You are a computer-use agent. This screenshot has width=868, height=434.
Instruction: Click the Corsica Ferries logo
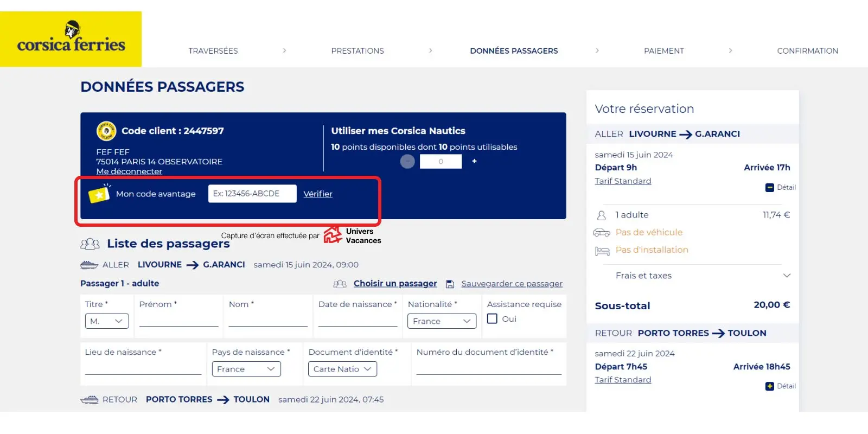71,39
